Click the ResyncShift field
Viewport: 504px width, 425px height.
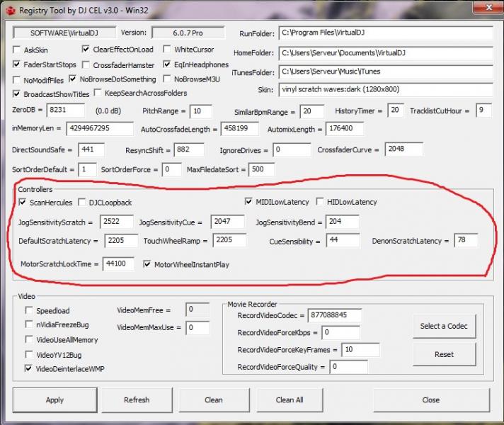tap(189, 149)
